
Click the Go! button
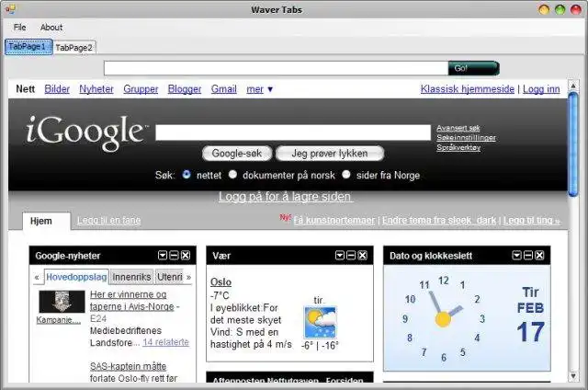474,68
